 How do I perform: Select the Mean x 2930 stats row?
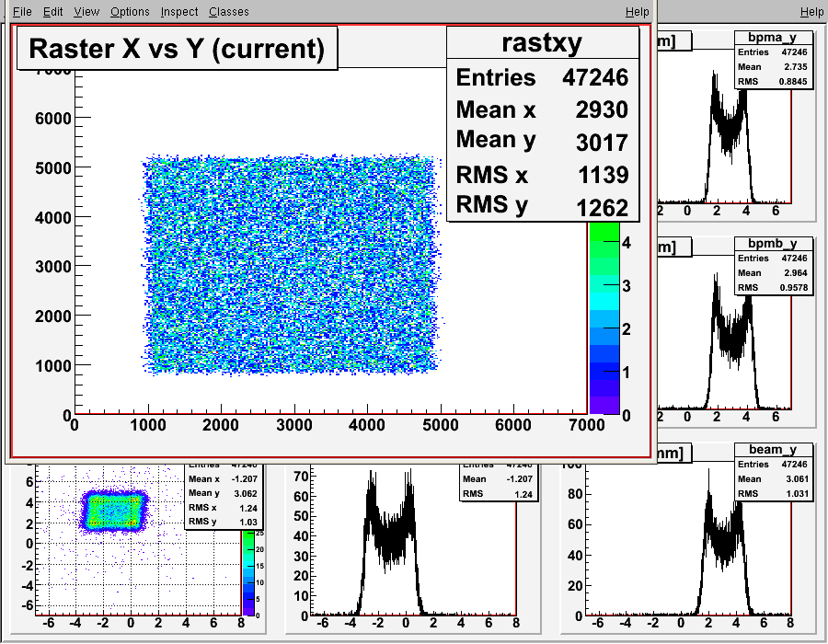pyautogui.click(x=542, y=109)
